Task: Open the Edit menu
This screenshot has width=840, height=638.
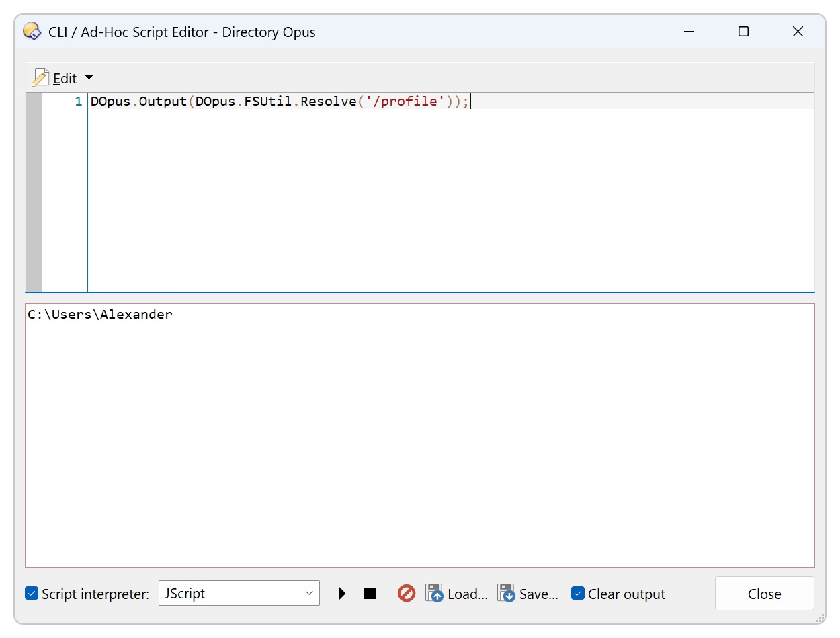Action: (x=65, y=79)
